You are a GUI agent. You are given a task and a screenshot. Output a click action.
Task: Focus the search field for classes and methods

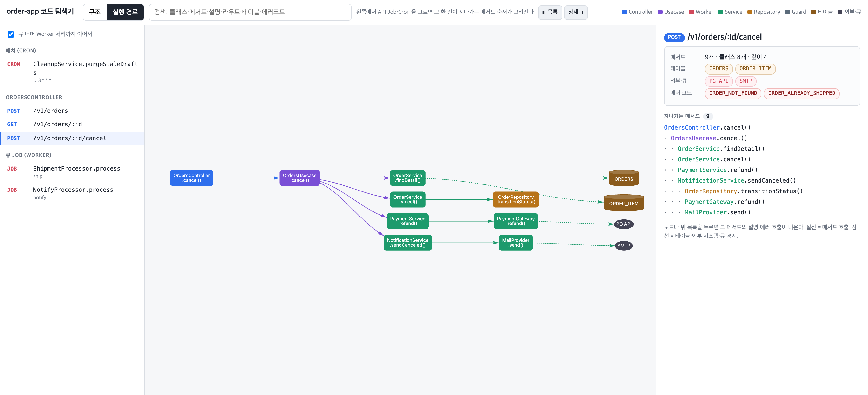pos(250,12)
